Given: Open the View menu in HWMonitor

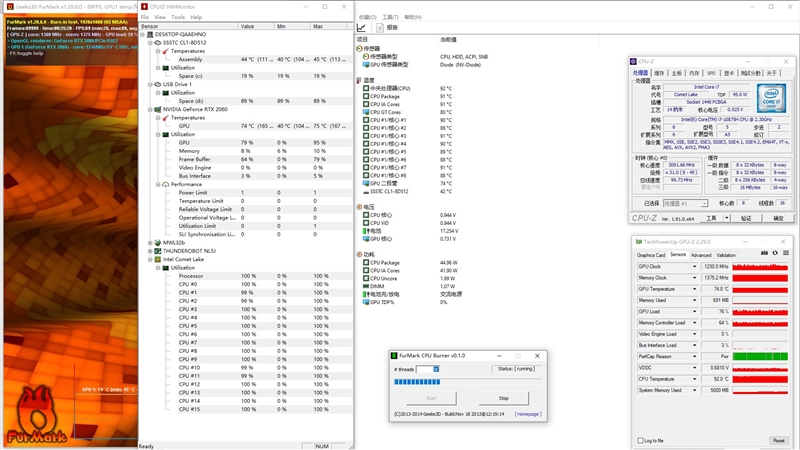Looking at the screenshot, I should [x=160, y=17].
